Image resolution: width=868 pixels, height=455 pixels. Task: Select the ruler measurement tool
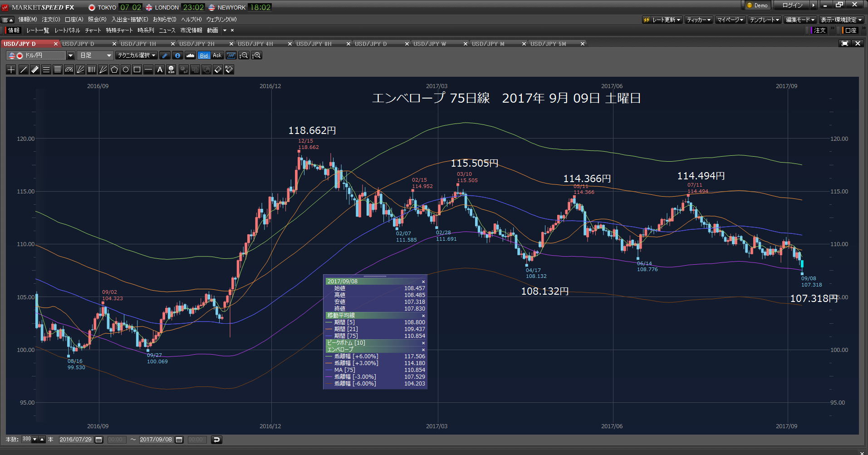pyautogui.click(x=34, y=69)
